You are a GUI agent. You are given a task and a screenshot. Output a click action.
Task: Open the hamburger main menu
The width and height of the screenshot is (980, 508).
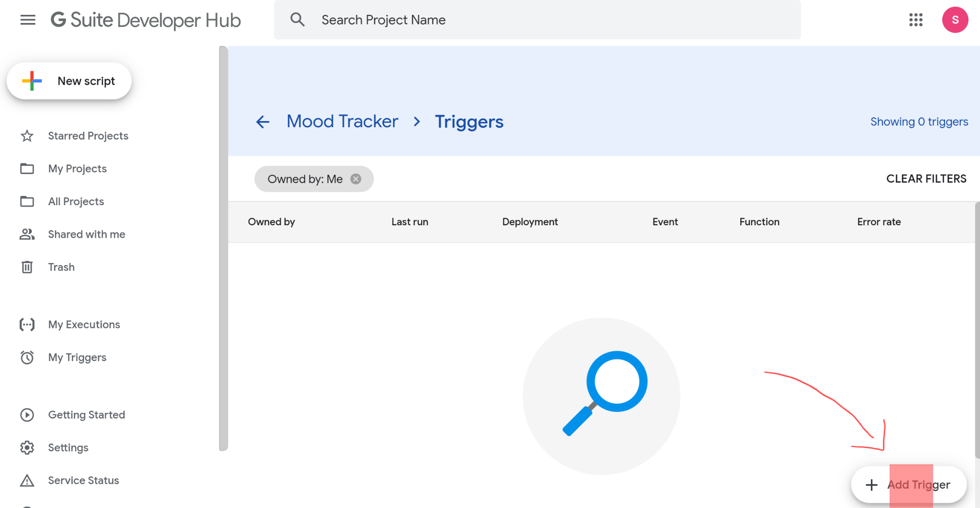[x=28, y=20]
